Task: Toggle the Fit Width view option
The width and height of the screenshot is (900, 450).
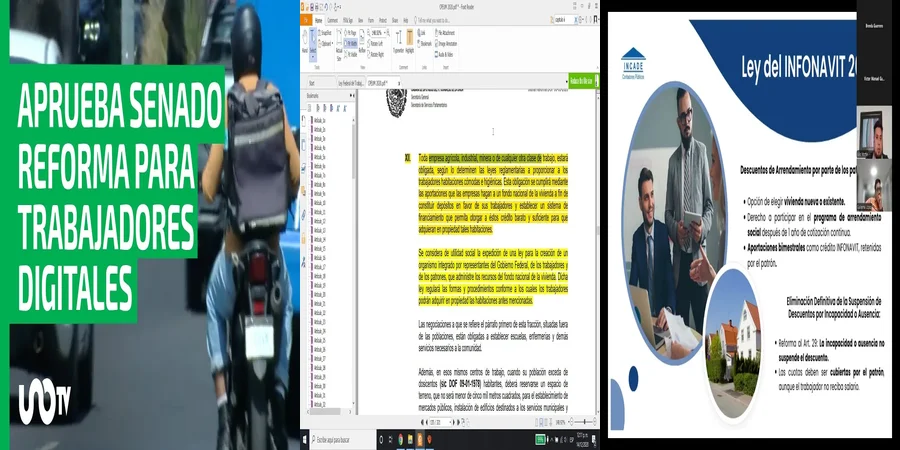Action: [350, 44]
